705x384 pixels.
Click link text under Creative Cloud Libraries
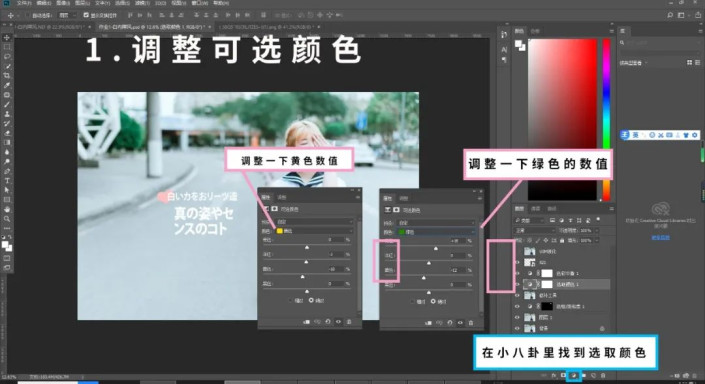660,237
